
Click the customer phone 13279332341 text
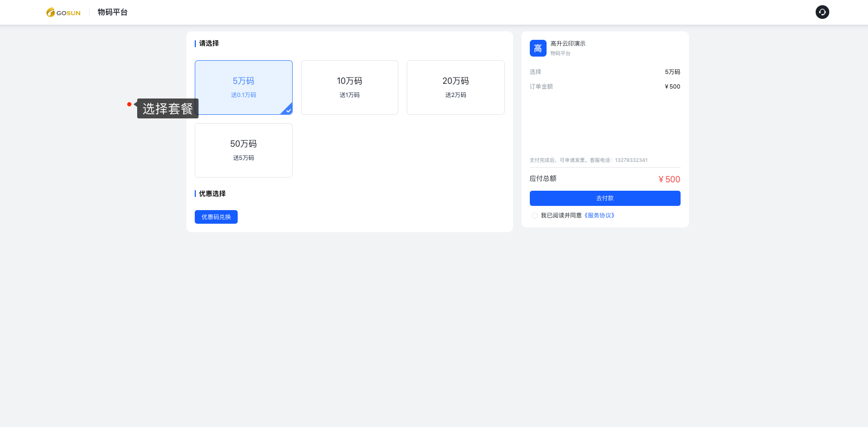coord(631,160)
